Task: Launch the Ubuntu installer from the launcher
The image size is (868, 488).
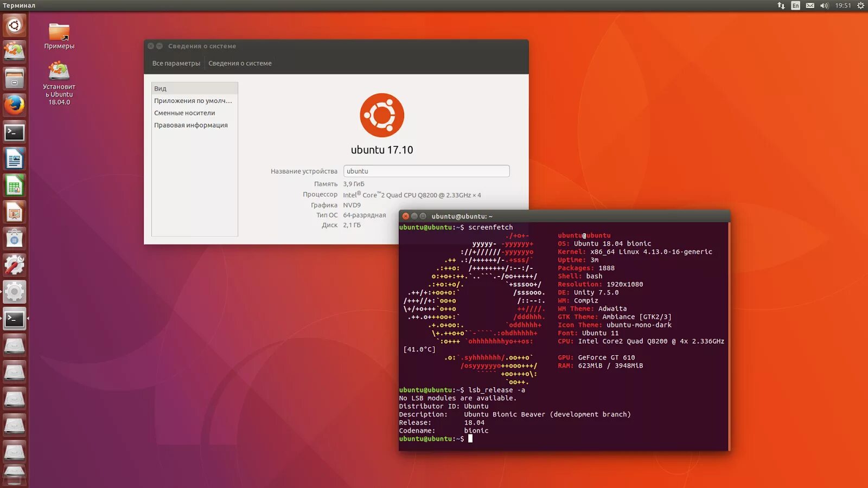Action: (x=14, y=52)
